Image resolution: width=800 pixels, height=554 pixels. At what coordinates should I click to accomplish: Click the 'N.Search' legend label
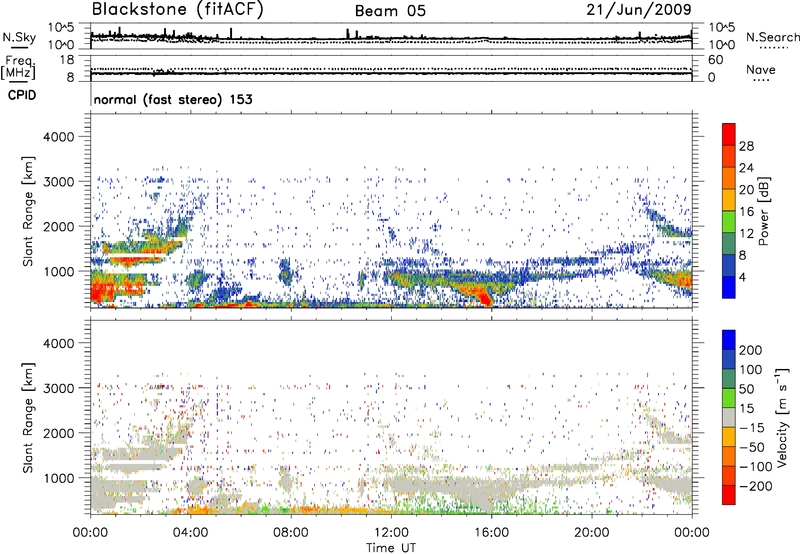(x=773, y=37)
